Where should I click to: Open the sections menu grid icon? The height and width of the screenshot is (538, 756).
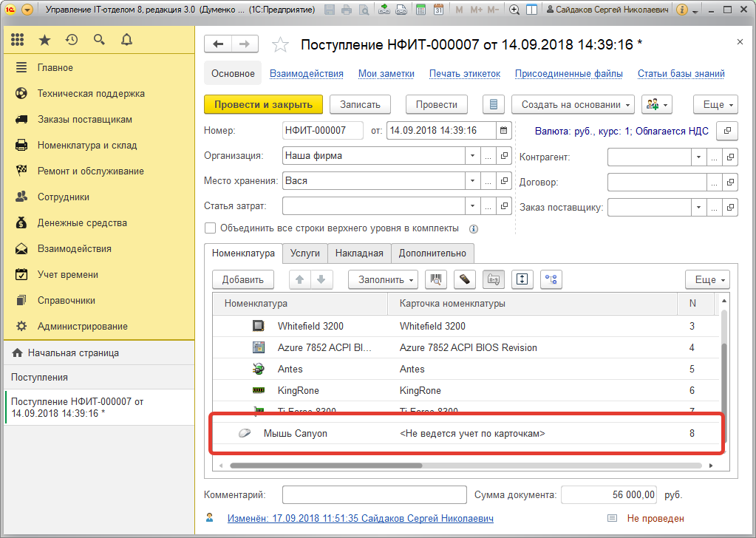(x=17, y=40)
